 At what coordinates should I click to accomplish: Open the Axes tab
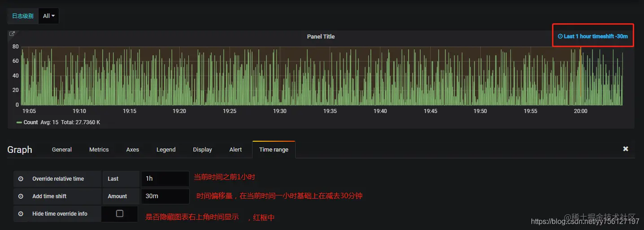pos(133,149)
